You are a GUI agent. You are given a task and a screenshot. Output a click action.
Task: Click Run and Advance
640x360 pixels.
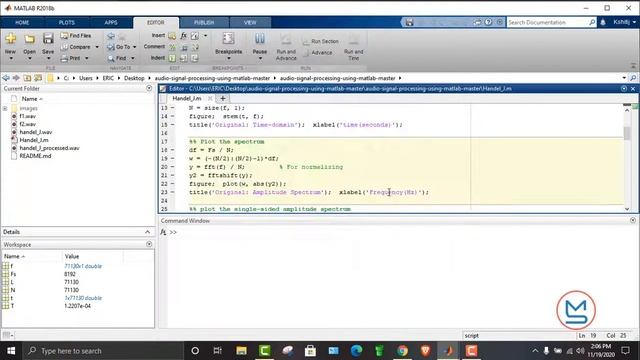coord(286,47)
